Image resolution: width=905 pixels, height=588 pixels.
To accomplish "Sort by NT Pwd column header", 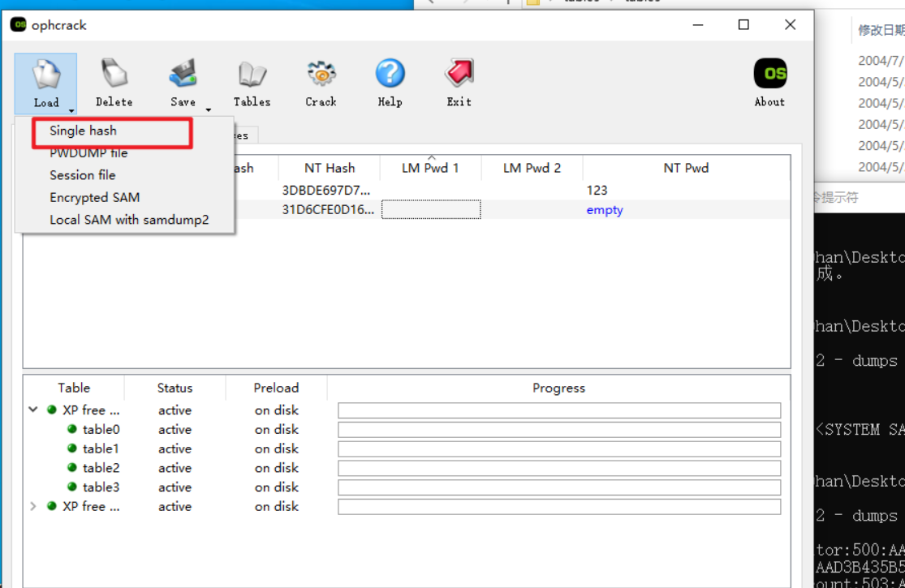I will pos(686,168).
